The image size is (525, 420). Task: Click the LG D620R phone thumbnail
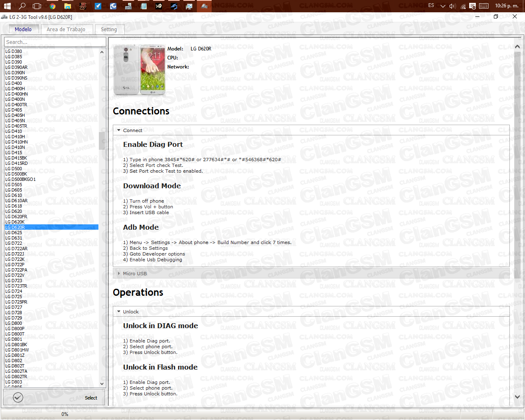click(x=139, y=70)
